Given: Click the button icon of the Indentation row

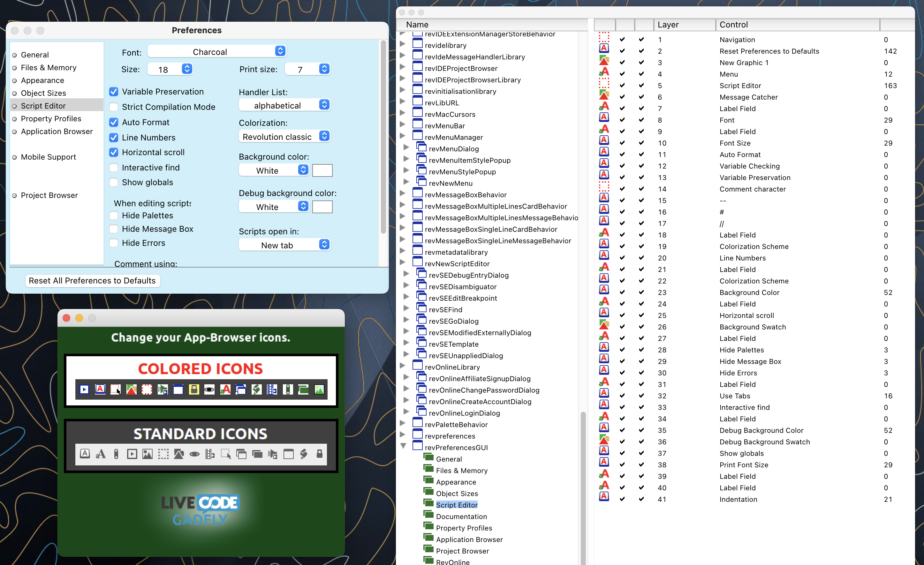Looking at the screenshot, I should pyautogui.click(x=604, y=497).
